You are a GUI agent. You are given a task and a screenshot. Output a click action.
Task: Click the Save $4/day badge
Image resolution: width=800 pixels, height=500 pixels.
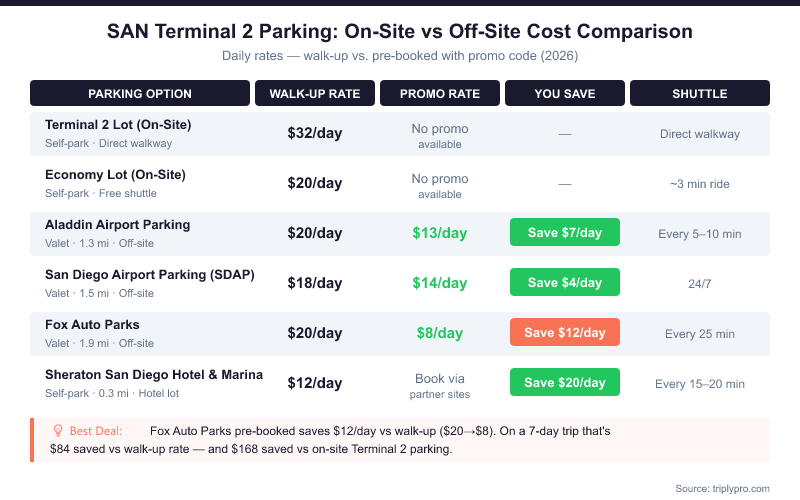pos(565,283)
